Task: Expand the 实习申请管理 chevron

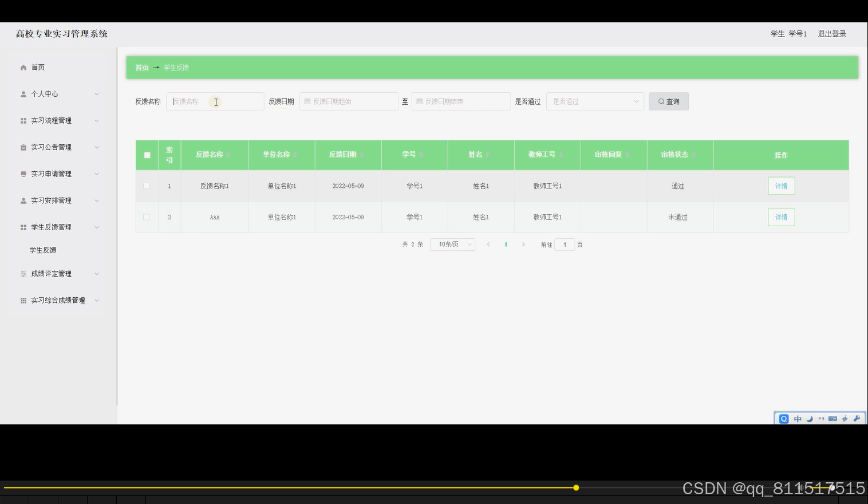Action: click(96, 174)
